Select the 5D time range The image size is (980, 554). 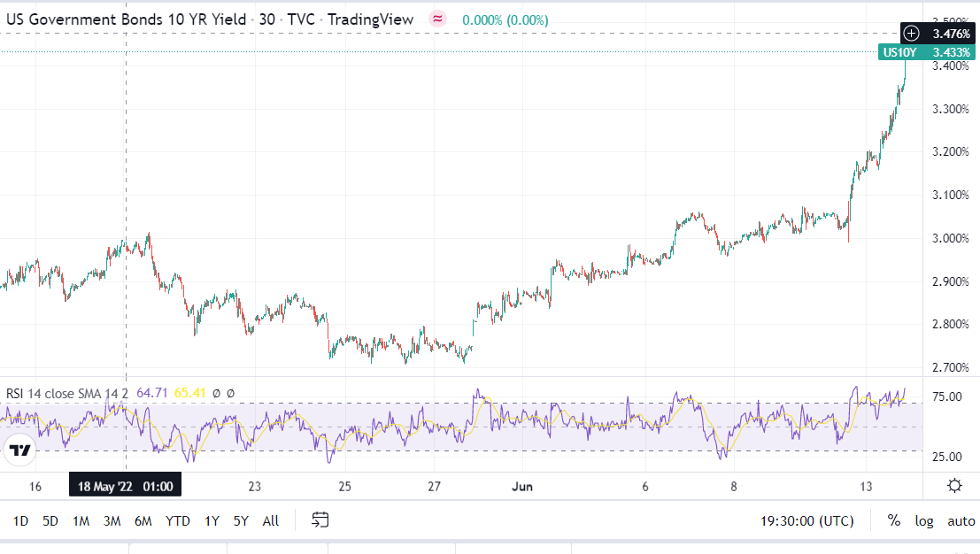coord(50,520)
